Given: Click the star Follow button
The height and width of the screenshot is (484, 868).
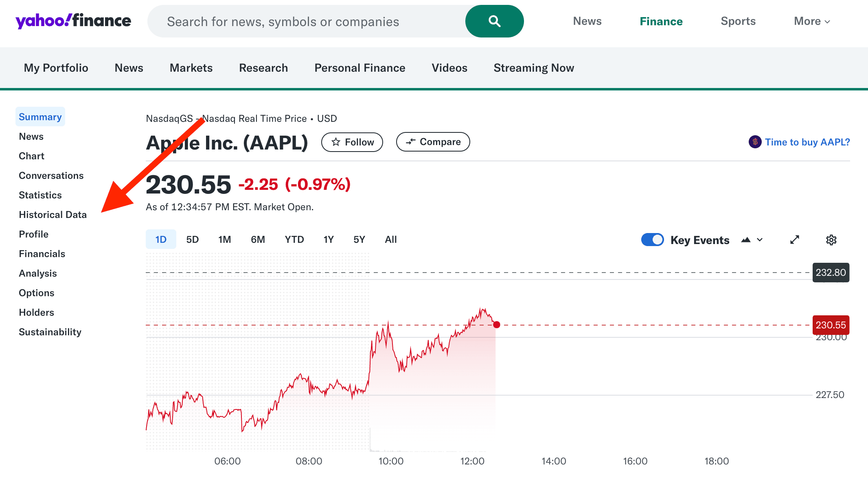Looking at the screenshot, I should pyautogui.click(x=352, y=142).
